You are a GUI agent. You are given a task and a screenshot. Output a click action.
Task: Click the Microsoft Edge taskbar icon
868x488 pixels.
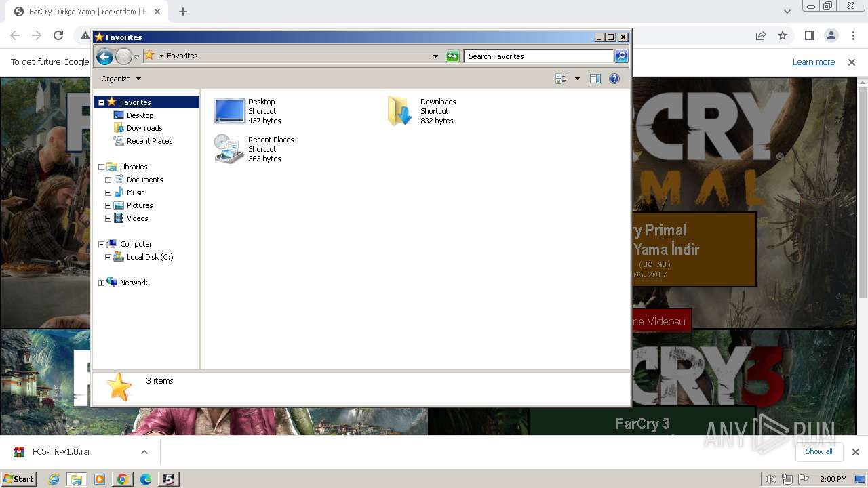tap(145, 479)
